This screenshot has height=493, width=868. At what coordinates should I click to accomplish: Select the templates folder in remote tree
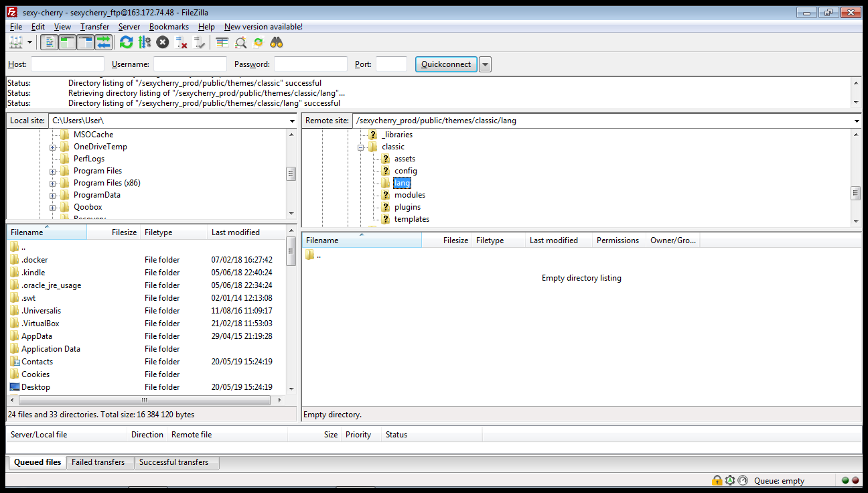[411, 219]
